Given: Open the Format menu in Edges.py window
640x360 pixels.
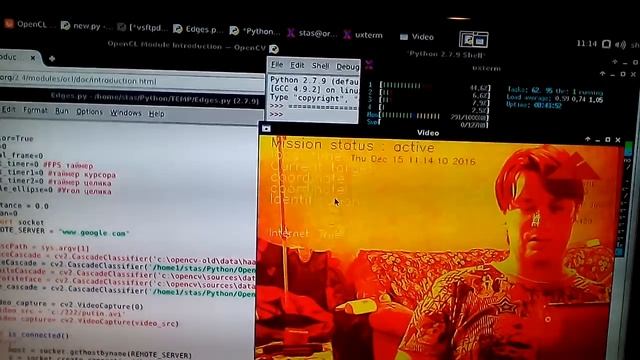Looking at the screenshot, I should (x=35, y=110).
